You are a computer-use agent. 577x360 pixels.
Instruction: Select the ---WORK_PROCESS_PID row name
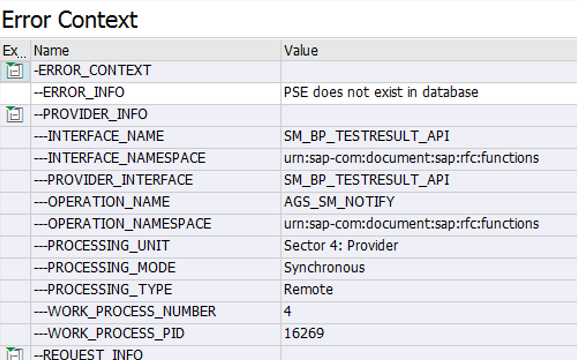tap(109, 333)
